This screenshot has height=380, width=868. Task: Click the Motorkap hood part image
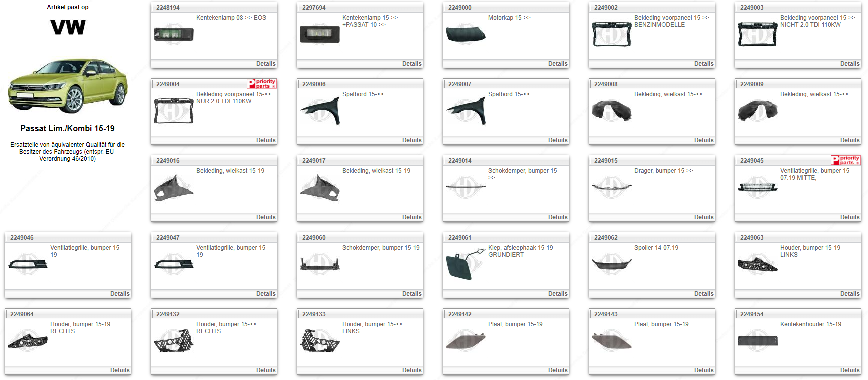click(x=465, y=34)
